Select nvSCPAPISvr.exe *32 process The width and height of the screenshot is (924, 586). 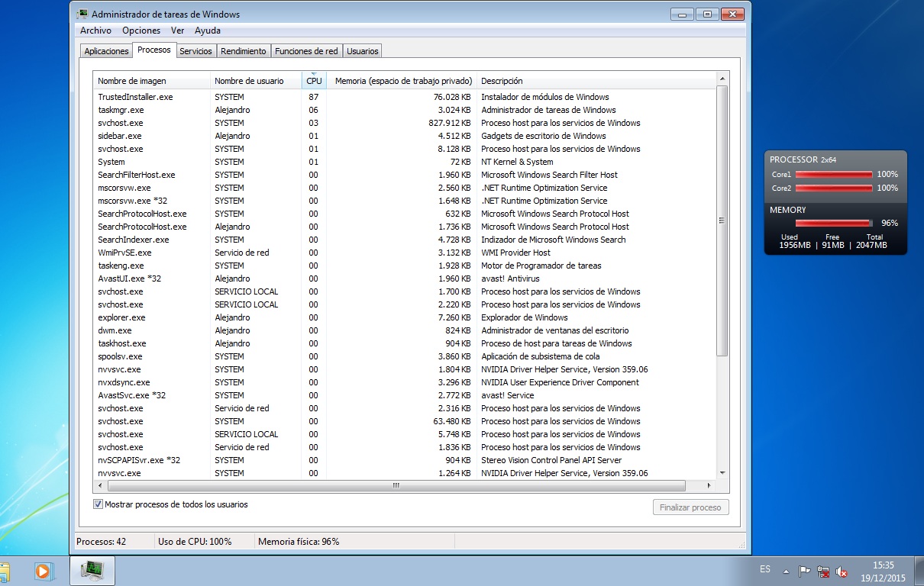click(x=405, y=460)
